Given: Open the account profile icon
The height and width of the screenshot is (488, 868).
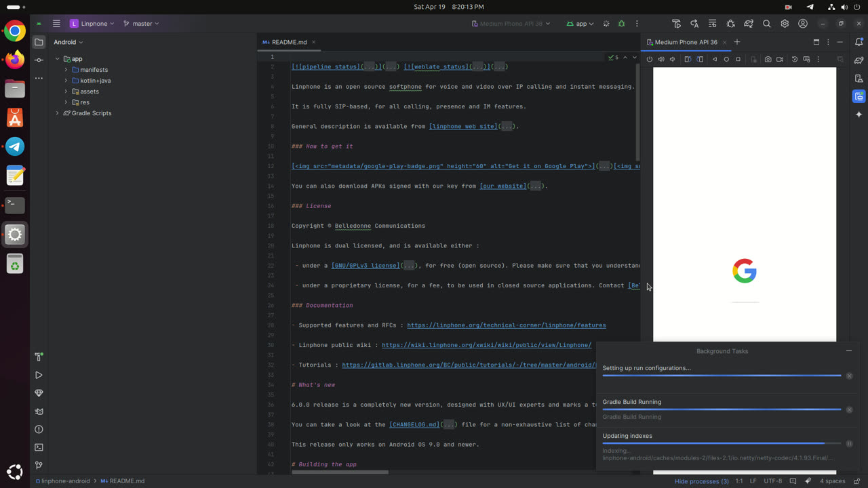Looking at the screenshot, I should tap(803, 24).
